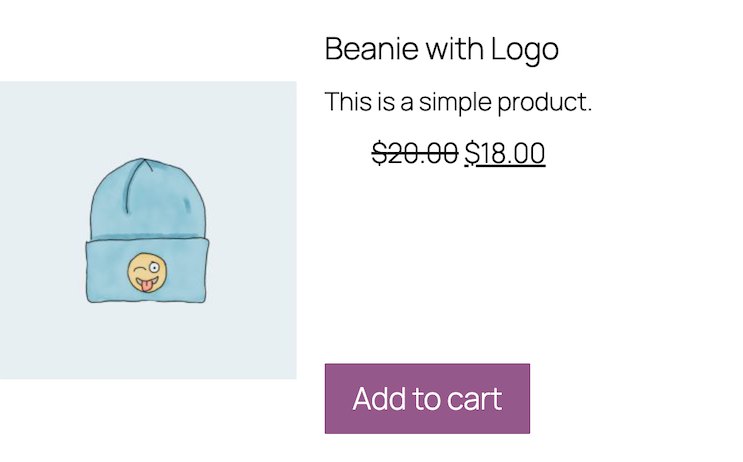Screen dimensions: 743x462
Task: Click the 'This is a simple product.' description
Action: point(458,101)
